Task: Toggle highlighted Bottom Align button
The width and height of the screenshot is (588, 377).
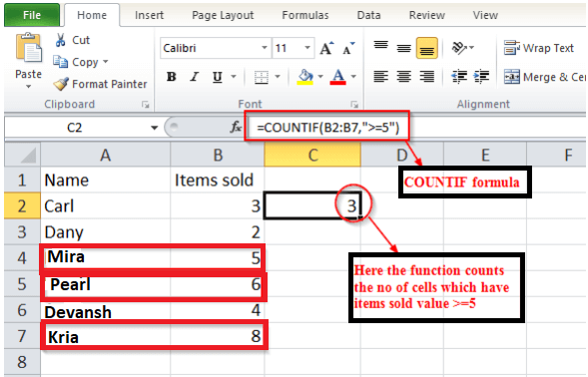Action: tap(426, 48)
